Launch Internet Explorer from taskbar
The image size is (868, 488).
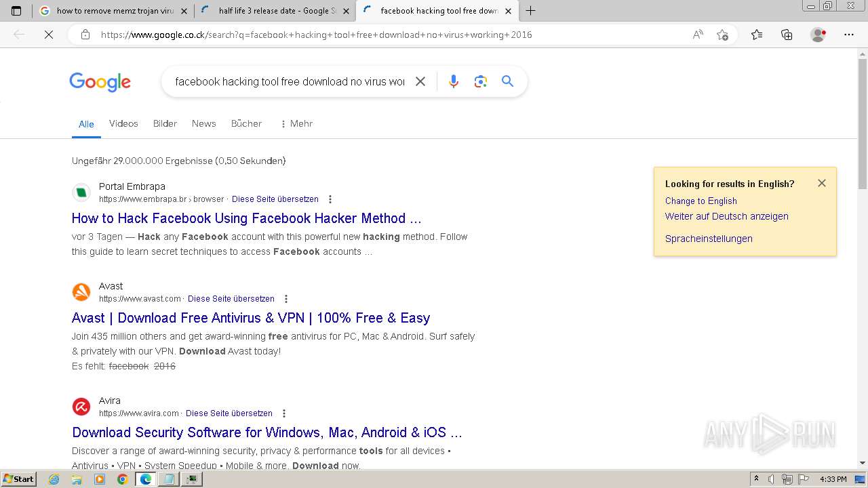[x=54, y=479]
